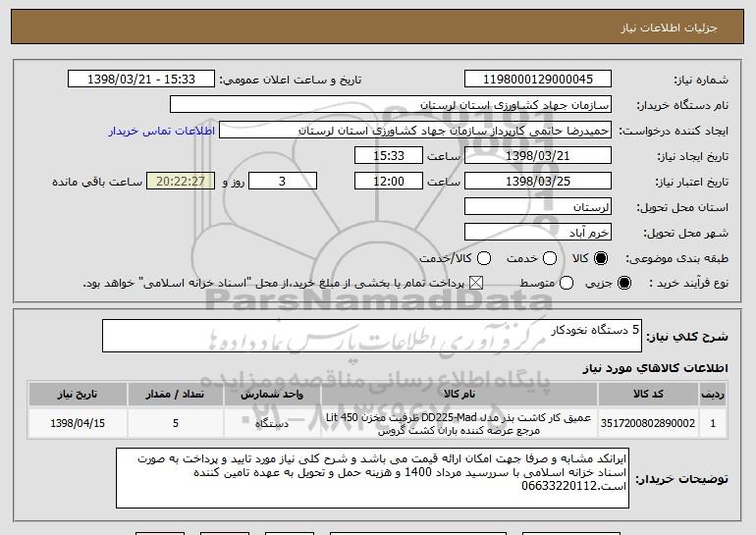Click the general description box 5 دستگاه نخودکار

(x=372, y=336)
